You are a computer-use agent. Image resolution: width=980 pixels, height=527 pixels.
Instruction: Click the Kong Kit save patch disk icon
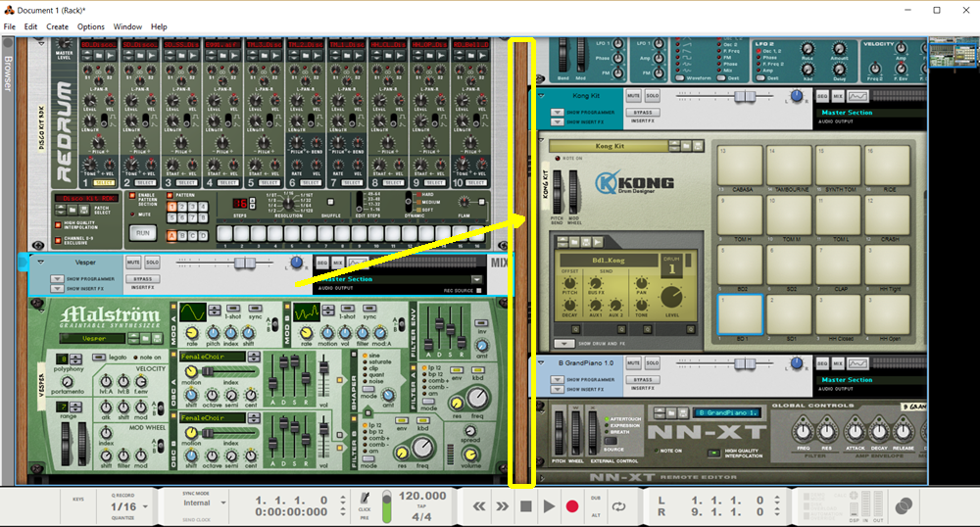click(x=698, y=146)
